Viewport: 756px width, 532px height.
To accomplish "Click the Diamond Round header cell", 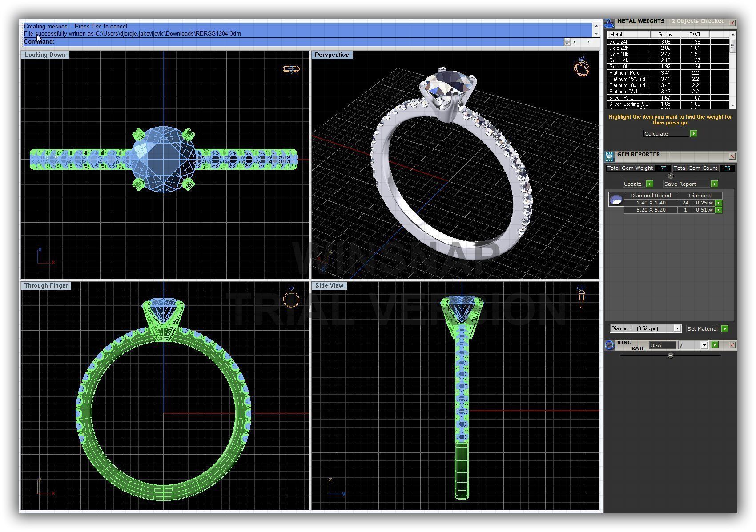I will tap(651, 196).
